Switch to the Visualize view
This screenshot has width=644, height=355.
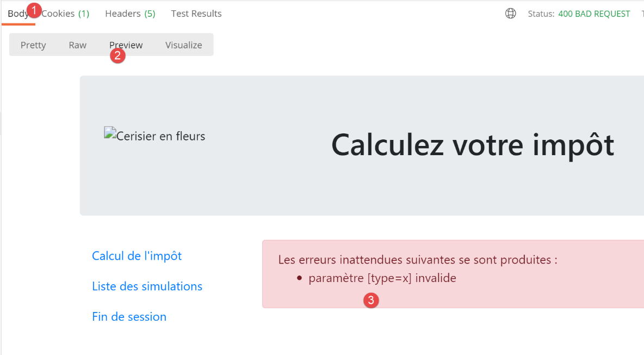(x=183, y=45)
